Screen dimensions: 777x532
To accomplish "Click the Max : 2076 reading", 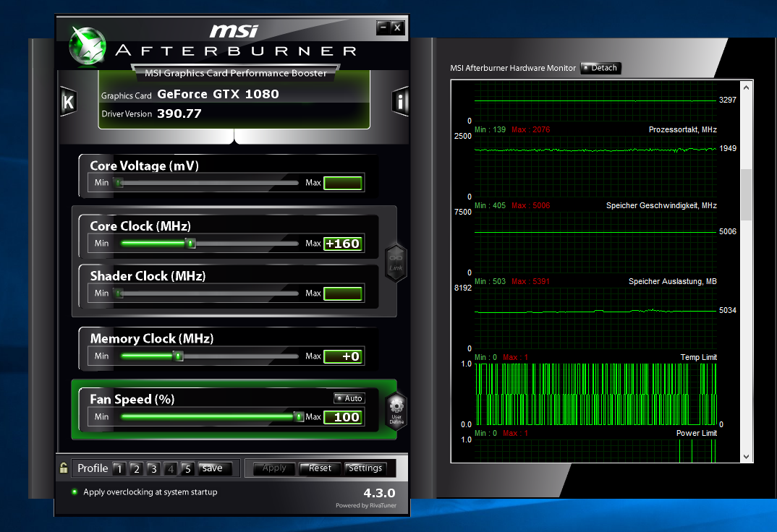I will click(531, 129).
